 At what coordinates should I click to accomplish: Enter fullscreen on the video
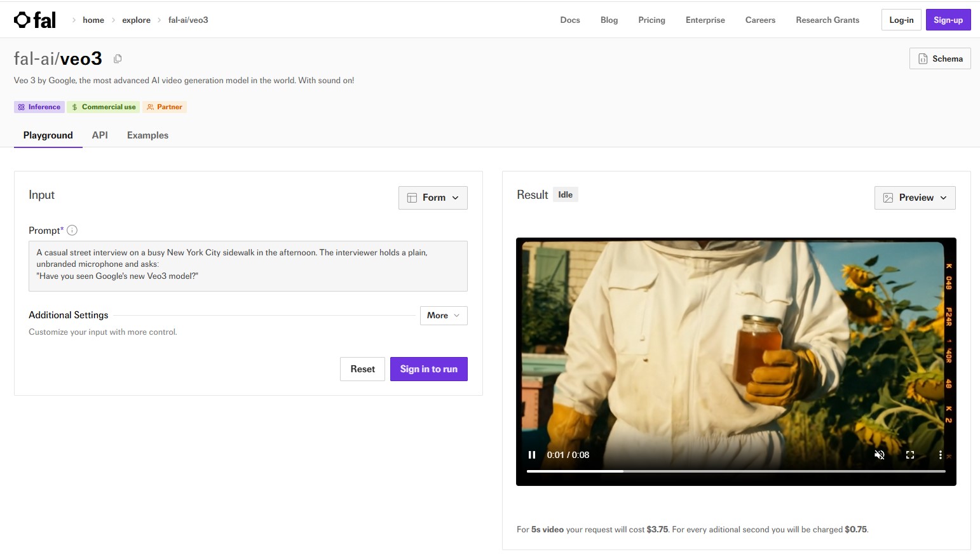[910, 455]
